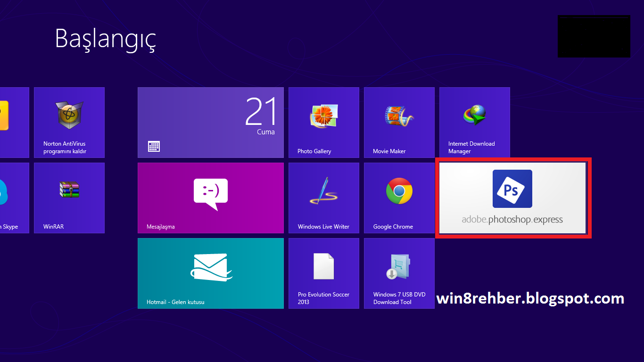644x362 pixels.
Task: Open Pro Evolution Soccer 2013 tile
Action: click(324, 273)
